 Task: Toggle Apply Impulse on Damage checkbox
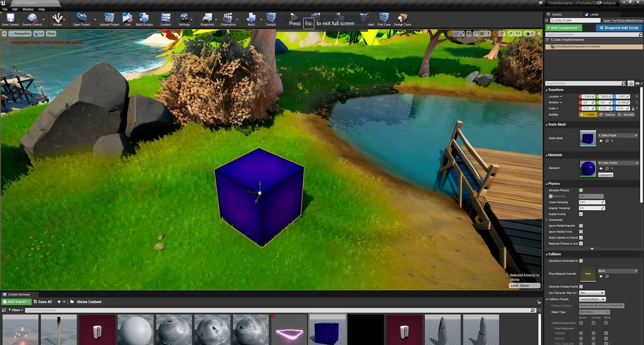click(x=581, y=238)
